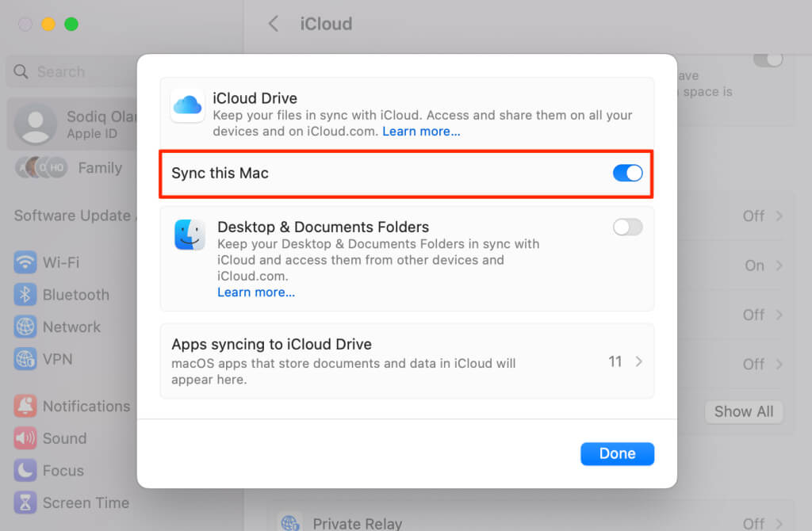Viewport: 812px width, 531px height.
Task: Select the Bluetooth sidebar icon
Action: point(25,295)
